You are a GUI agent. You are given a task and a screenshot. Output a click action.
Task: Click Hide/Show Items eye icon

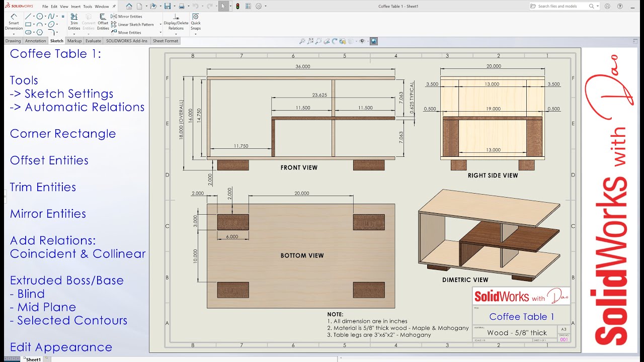[x=362, y=41]
